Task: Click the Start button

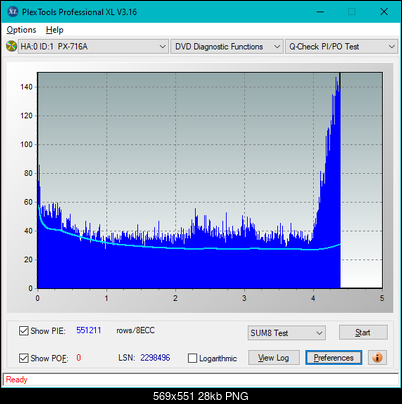Action: [363, 332]
